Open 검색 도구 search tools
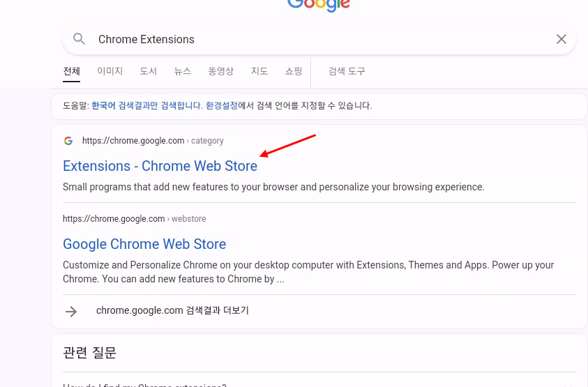This screenshot has height=387, width=588. (347, 71)
